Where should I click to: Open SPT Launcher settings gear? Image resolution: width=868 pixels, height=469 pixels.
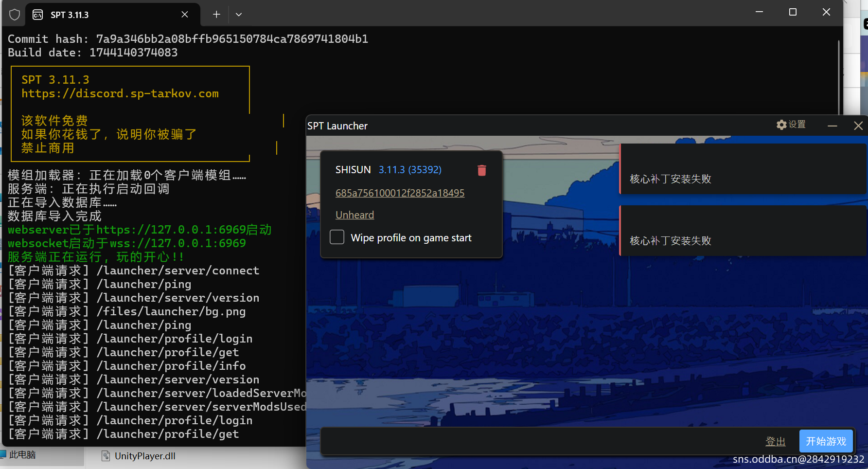791,125
